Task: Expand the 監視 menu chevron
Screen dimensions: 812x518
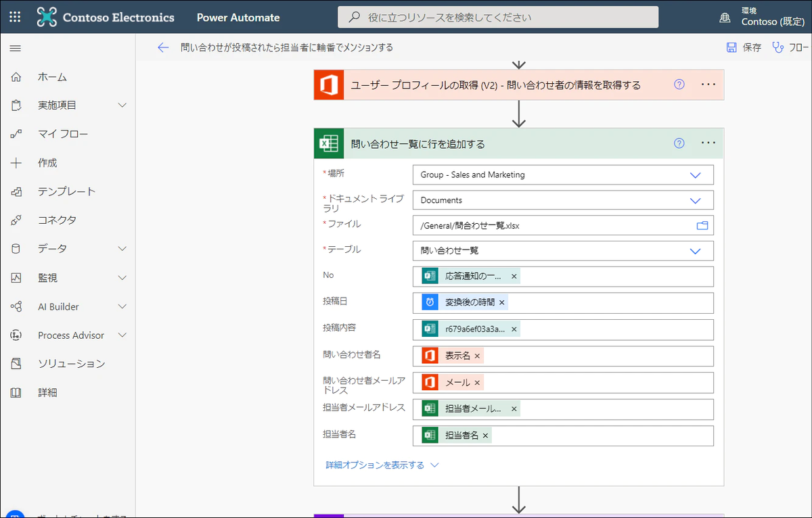Action: coord(122,278)
